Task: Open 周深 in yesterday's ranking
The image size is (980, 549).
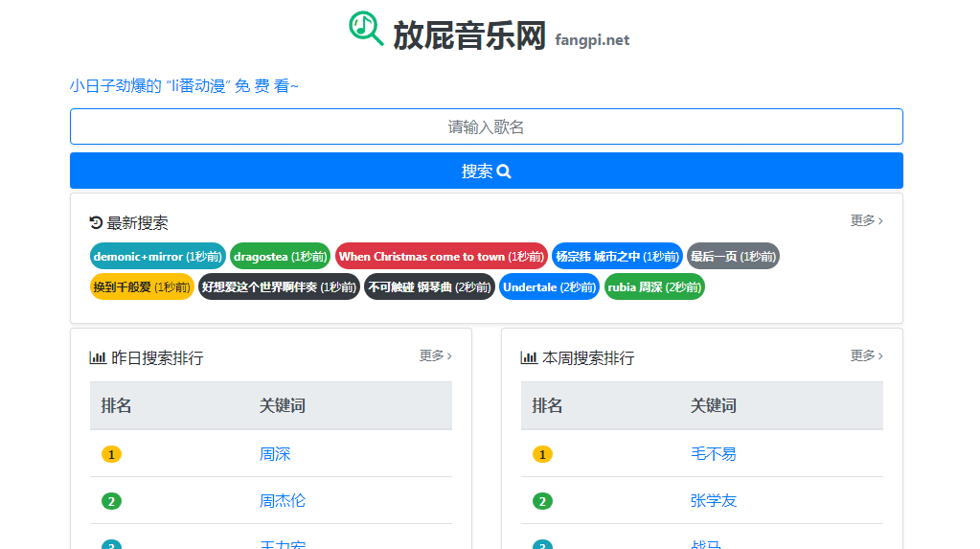Action: tap(275, 454)
